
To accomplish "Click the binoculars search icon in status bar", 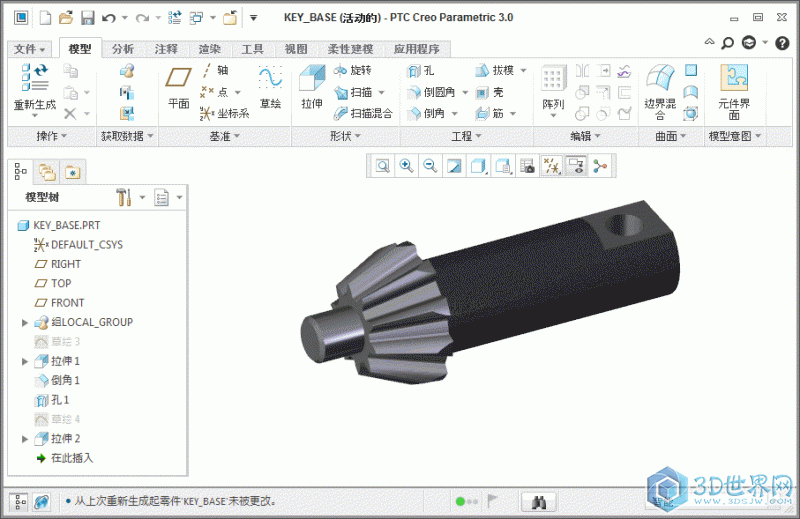I will pos(539,502).
